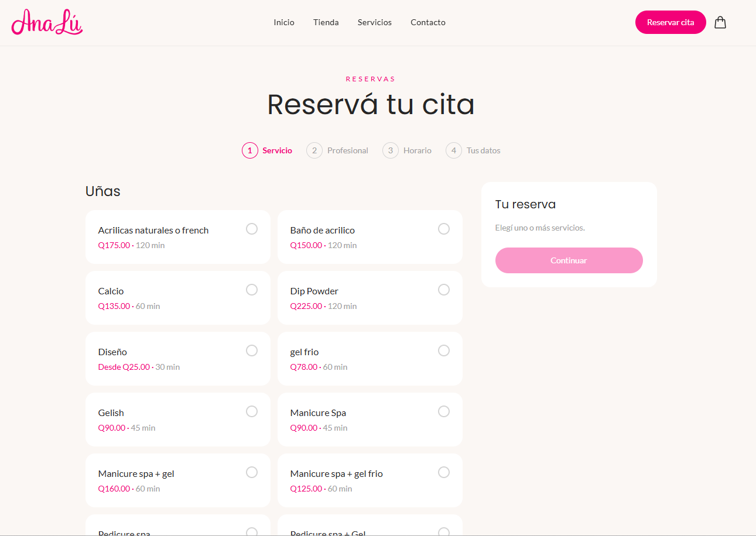The height and width of the screenshot is (536, 756).
Task: Click the Reservar cita button
Action: 671,22
